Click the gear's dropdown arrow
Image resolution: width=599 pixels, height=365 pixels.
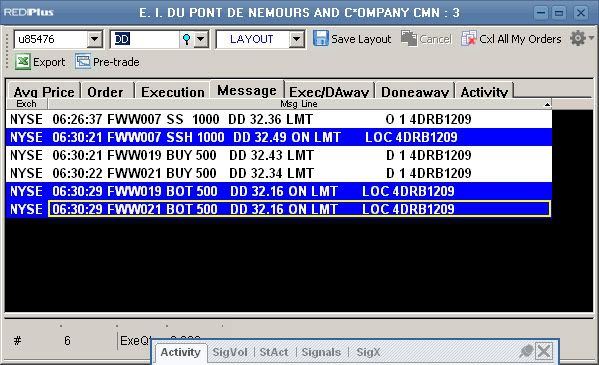point(591,38)
